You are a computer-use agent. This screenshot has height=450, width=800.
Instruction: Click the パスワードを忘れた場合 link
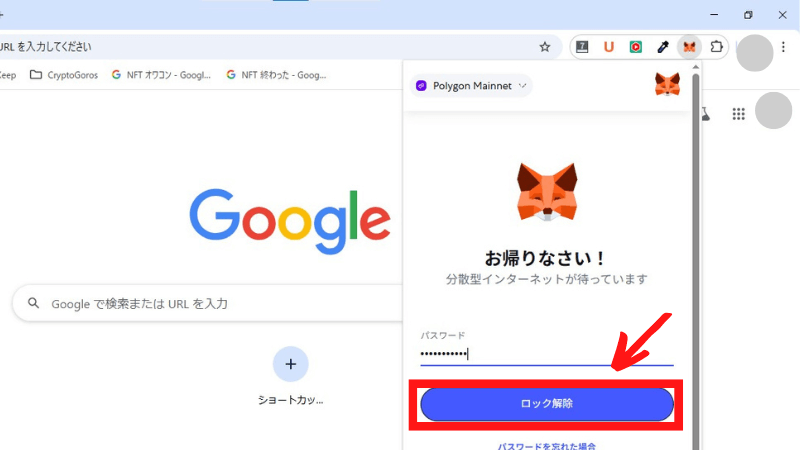point(546,445)
